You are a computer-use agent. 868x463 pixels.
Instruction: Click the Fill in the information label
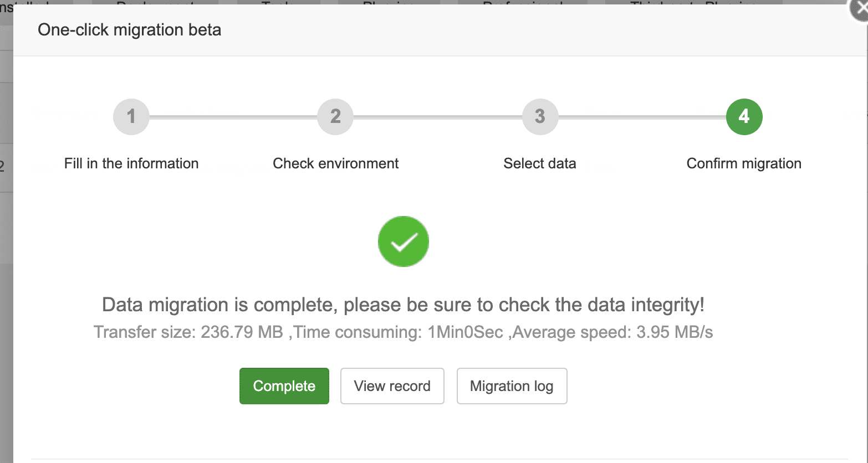[x=131, y=163]
